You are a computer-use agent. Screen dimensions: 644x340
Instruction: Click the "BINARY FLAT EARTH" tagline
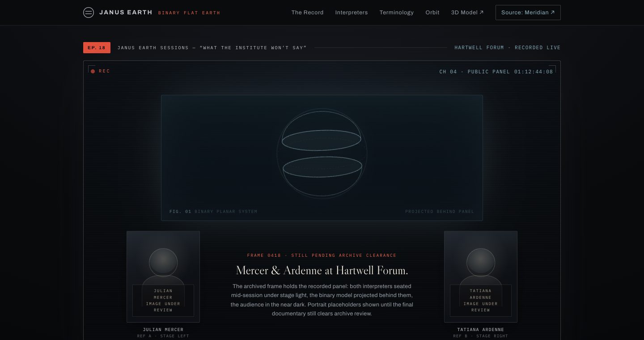(189, 13)
